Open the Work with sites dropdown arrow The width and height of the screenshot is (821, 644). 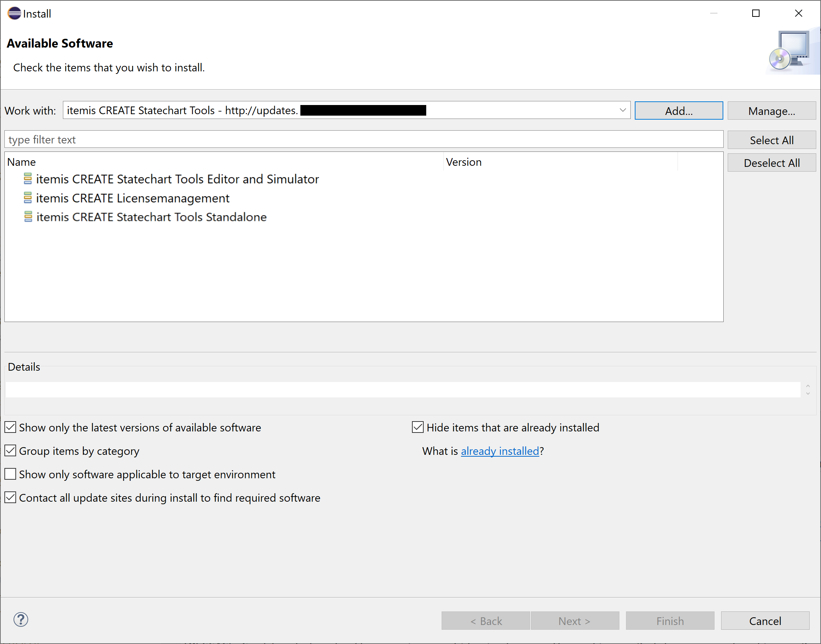click(x=622, y=110)
